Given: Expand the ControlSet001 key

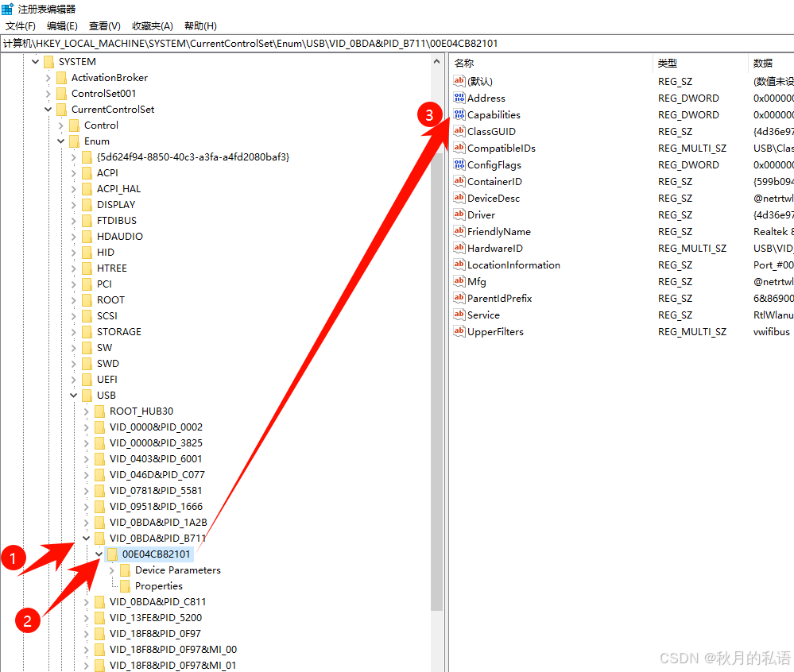Looking at the screenshot, I should [x=48, y=94].
